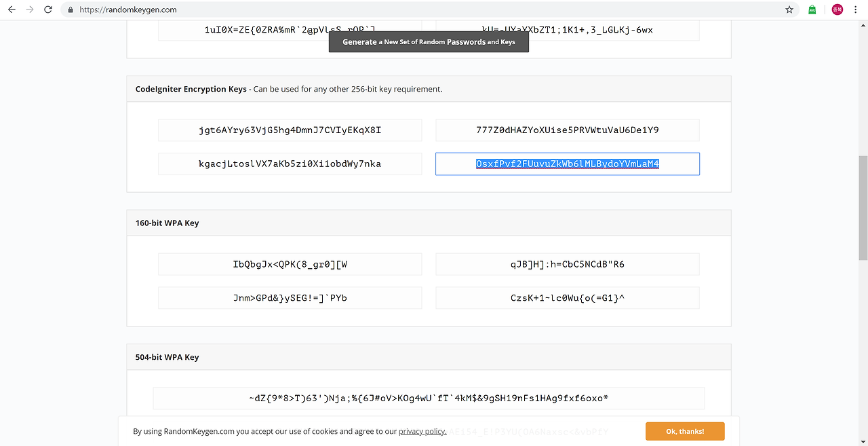Go back with browser back arrow

tap(12, 10)
